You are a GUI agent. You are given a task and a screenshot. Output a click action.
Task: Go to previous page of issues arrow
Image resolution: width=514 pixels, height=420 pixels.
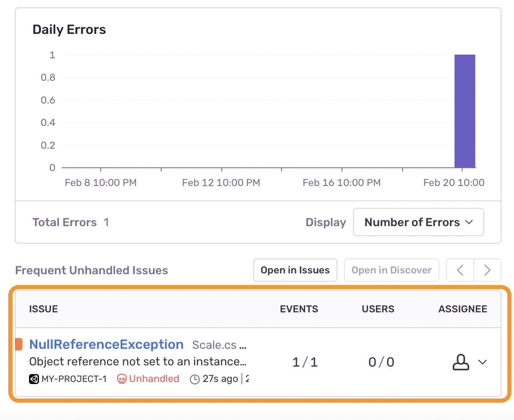tap(460, 270)
